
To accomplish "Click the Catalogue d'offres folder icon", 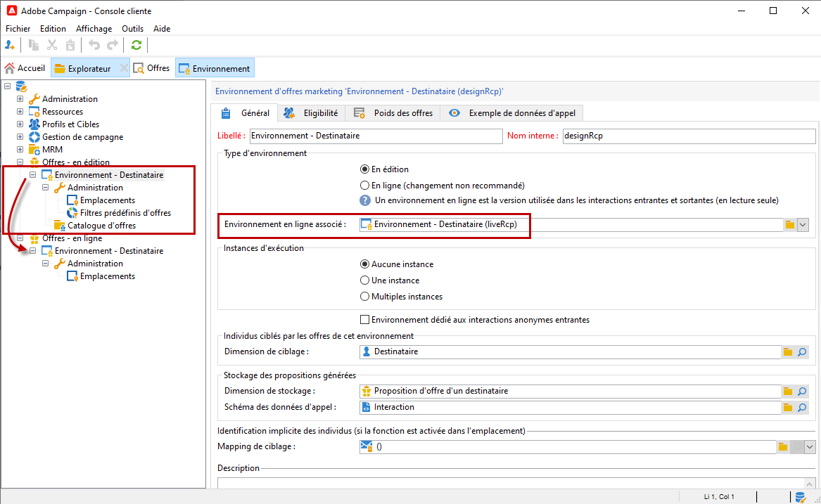I will pyautogui.click(x=60, y=226).
